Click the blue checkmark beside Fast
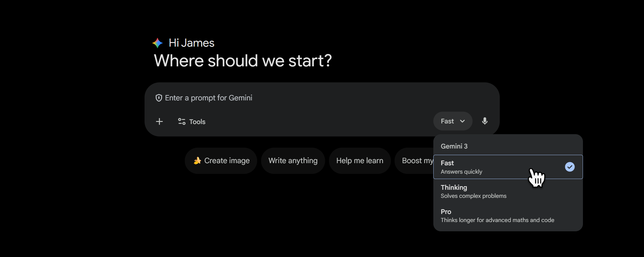The height and width of the screenshot is (257, 644). click(569, 167)
